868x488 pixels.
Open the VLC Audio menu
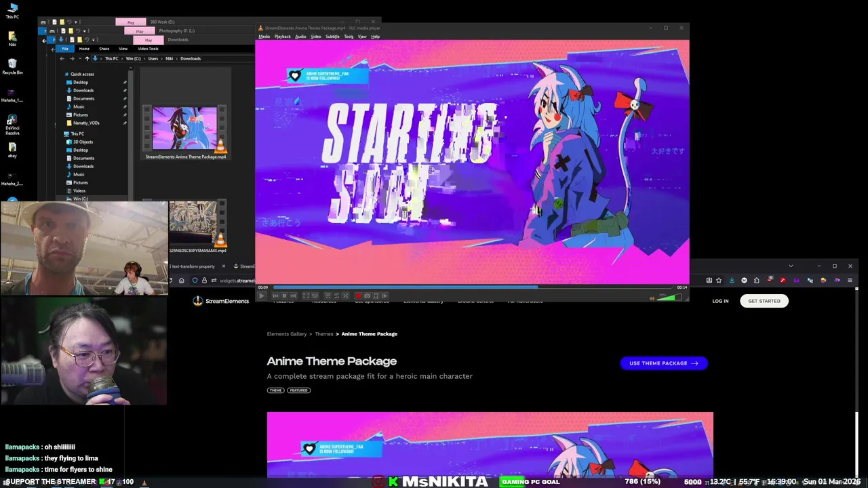click(x=300, y=37)
